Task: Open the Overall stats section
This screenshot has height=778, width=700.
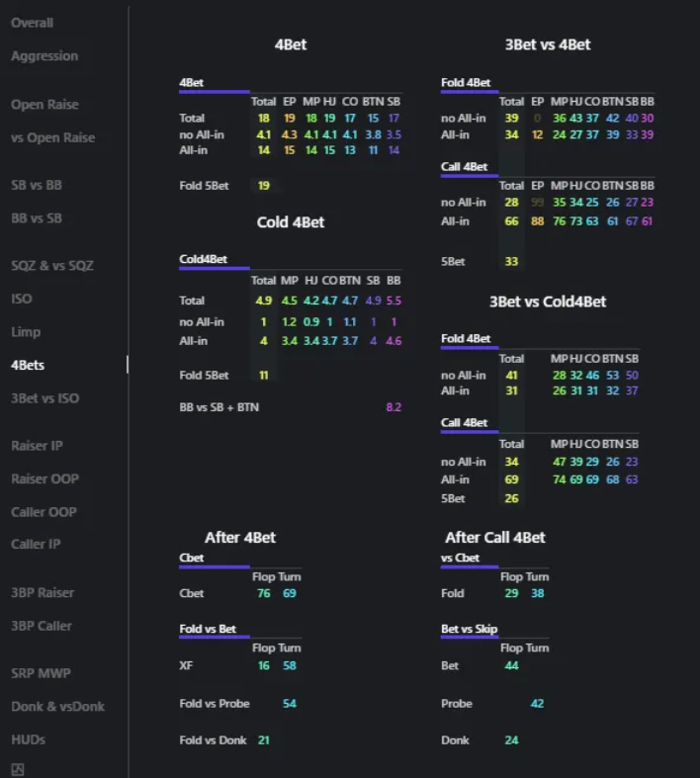Action: coord(32,23)
